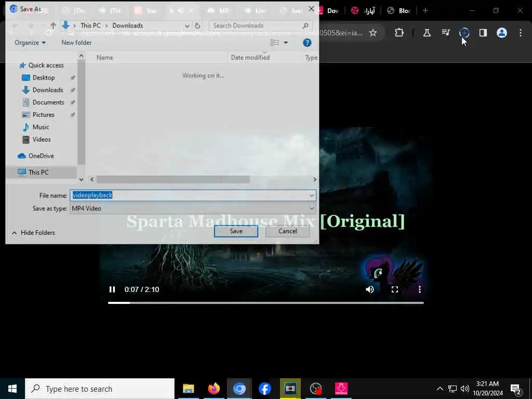Enter video fullscreen mode
Viewport: 532px width, 399px height.
tap(395, 289)
